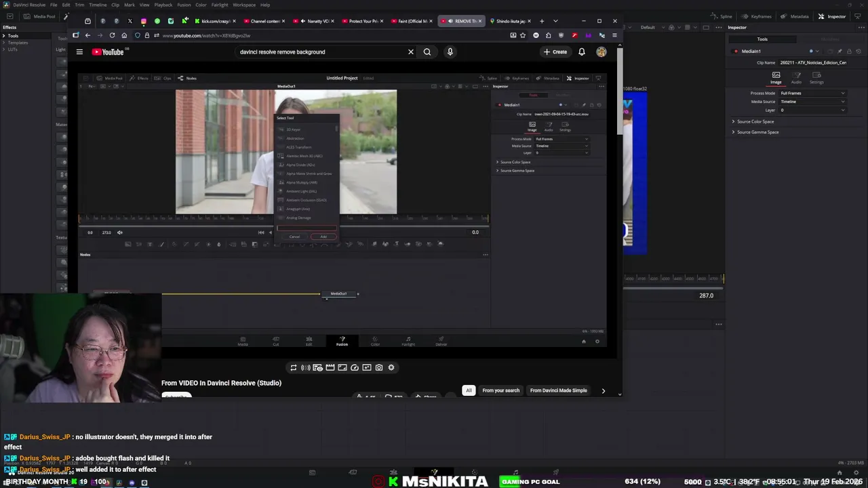Expand the LUTs item in Effects tree

pyautogui.click(x=3, y=49)
